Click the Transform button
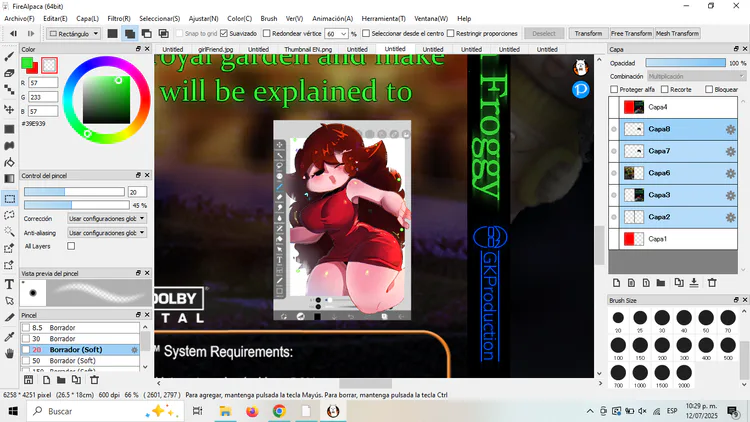 [x=588, y=33]
